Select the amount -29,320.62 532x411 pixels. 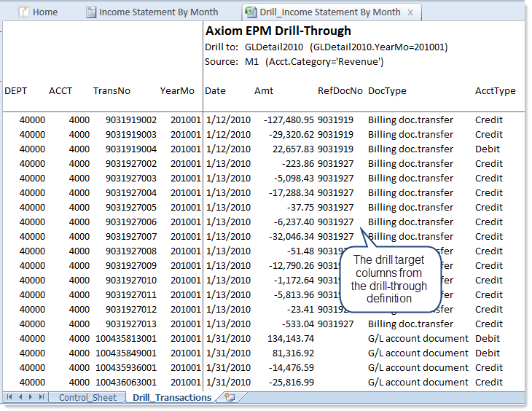click(x=291, y=135)
